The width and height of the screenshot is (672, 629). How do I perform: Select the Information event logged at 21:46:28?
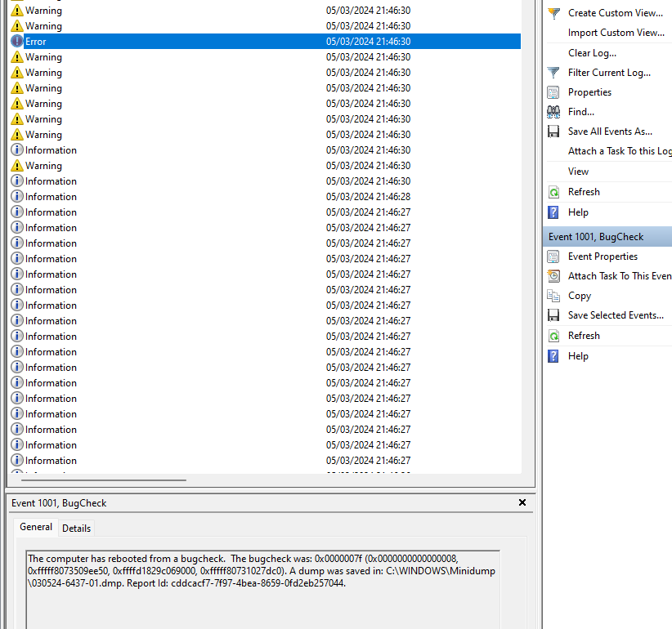click(x=51, y=197)
